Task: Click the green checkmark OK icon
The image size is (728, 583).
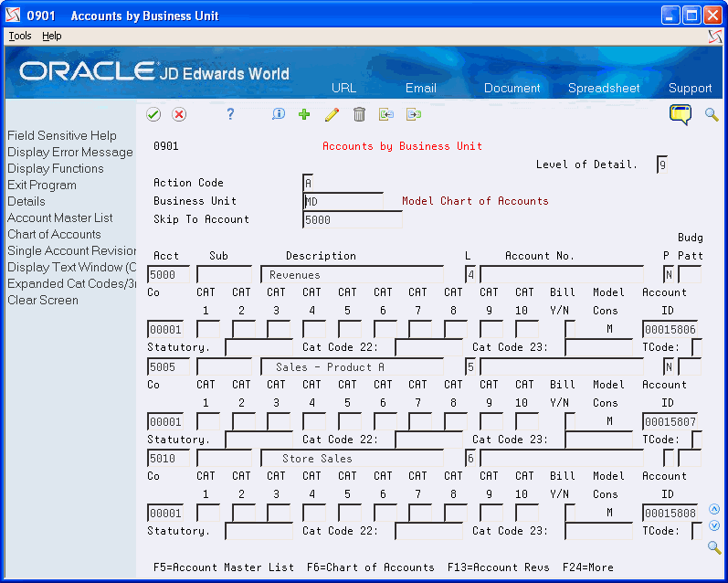Action: point(153,114)
